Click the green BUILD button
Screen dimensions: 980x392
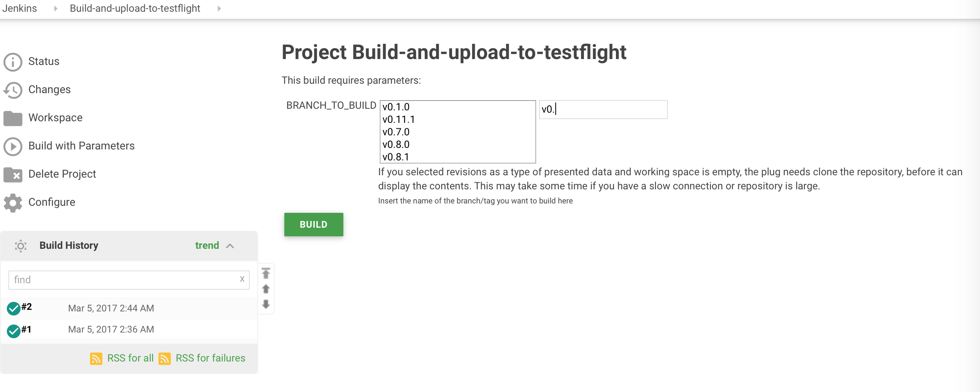pyautogui.click(x=314, y=225)
